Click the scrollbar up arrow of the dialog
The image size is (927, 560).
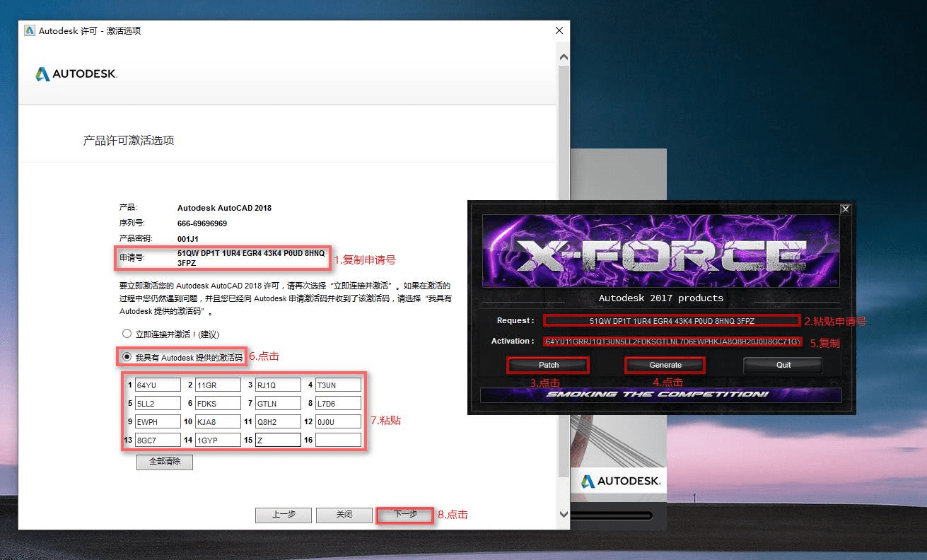coord(564,56)
